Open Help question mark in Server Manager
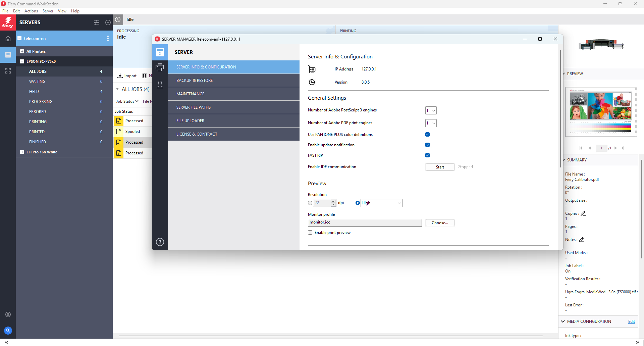Image resolution: width=644 pixels, height=346 pixels. [x=160, y=242]
